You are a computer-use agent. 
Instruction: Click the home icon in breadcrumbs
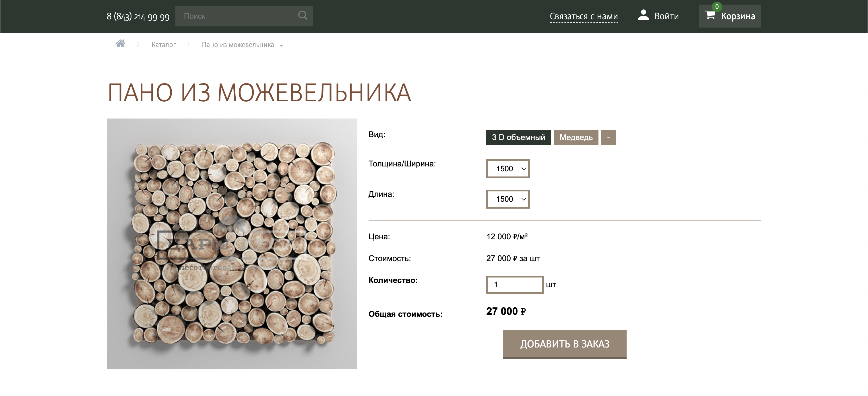click(120, 44)
